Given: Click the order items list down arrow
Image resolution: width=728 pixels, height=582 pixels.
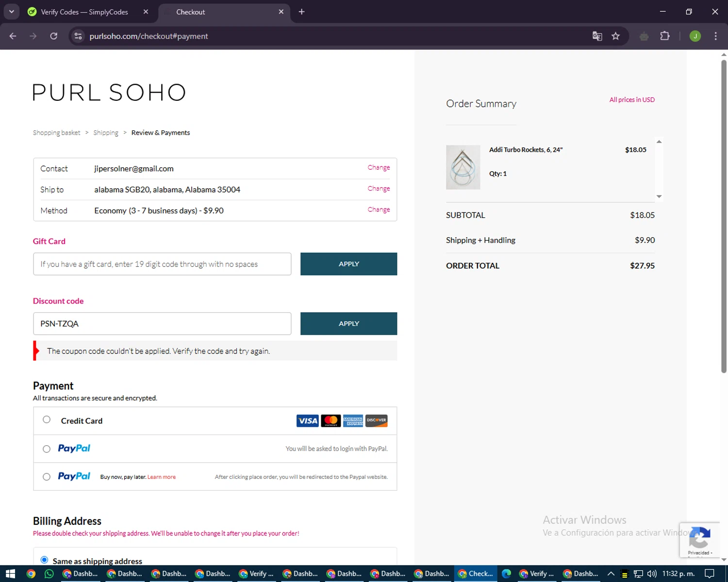Looking at the screenshot, I should [659, 196].
